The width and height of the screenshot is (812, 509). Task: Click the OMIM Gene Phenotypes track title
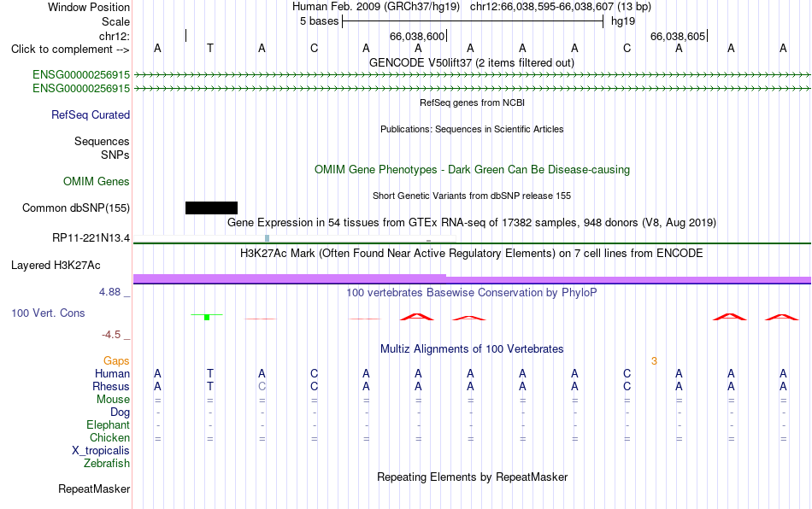pyautogui.click(x=472, y=170)
